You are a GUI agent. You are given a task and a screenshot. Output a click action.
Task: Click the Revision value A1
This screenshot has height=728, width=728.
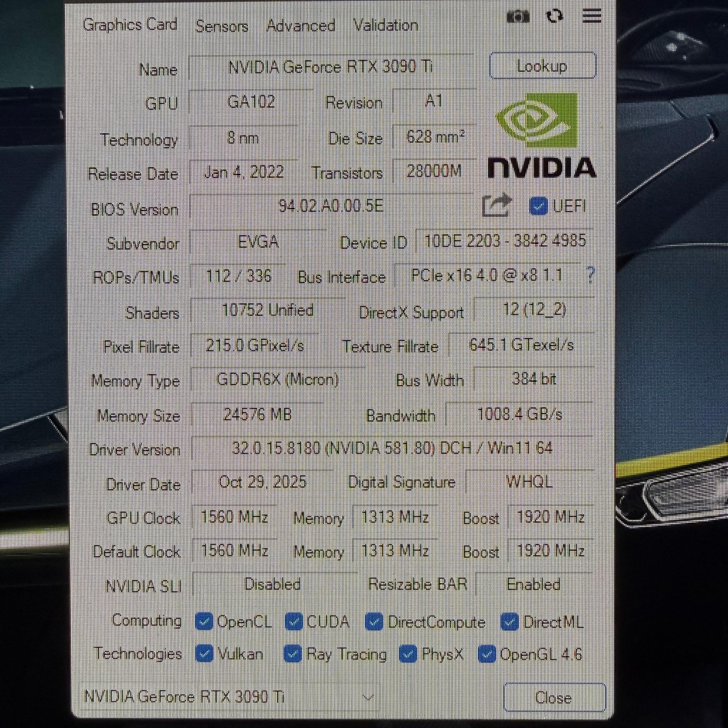pos(433,101)
